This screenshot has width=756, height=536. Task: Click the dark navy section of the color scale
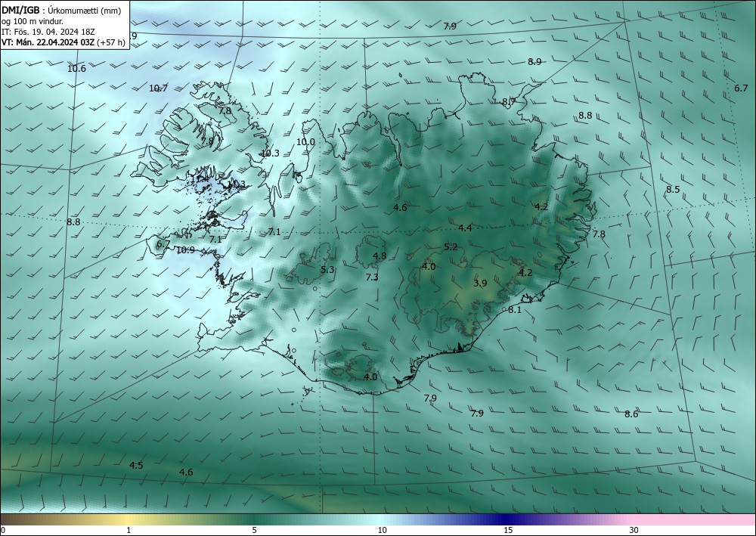[507, 519]
